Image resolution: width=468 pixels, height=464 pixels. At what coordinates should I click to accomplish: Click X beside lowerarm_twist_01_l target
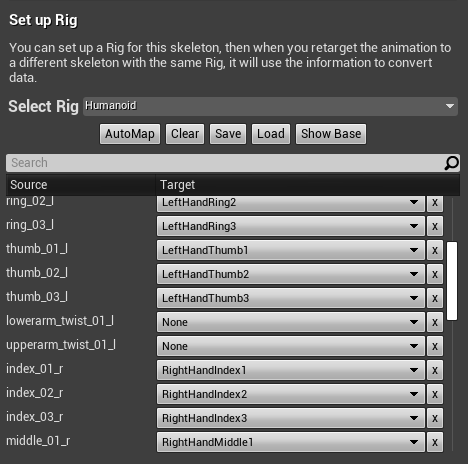pyautogui.click(x=435, y=322)
